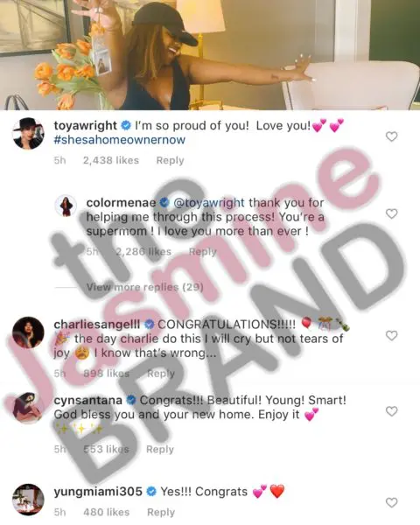Open colormenae's small avatar

(66, 206)
